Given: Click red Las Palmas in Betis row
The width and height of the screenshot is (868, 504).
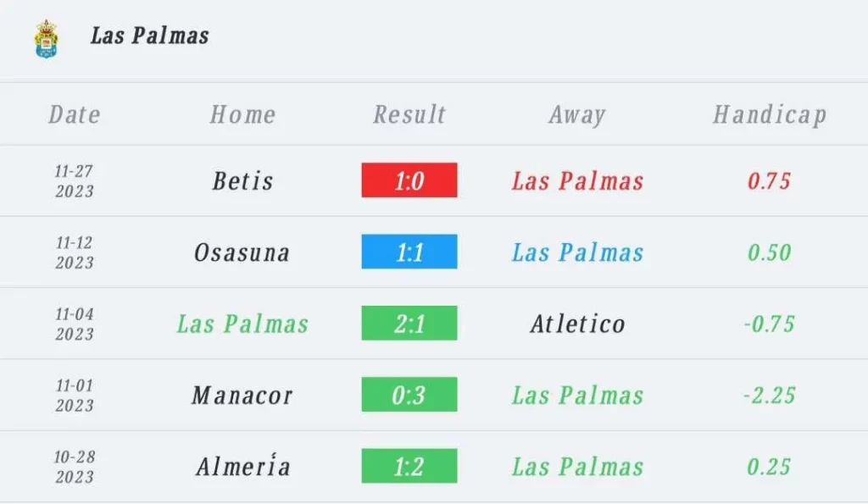Looking at the screenshot, I should click(578, 181).
